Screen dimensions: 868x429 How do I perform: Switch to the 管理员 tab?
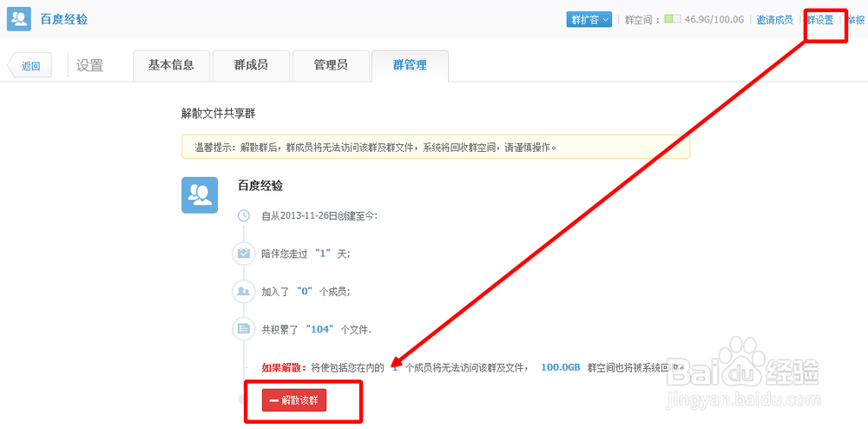tap(331, 65)
